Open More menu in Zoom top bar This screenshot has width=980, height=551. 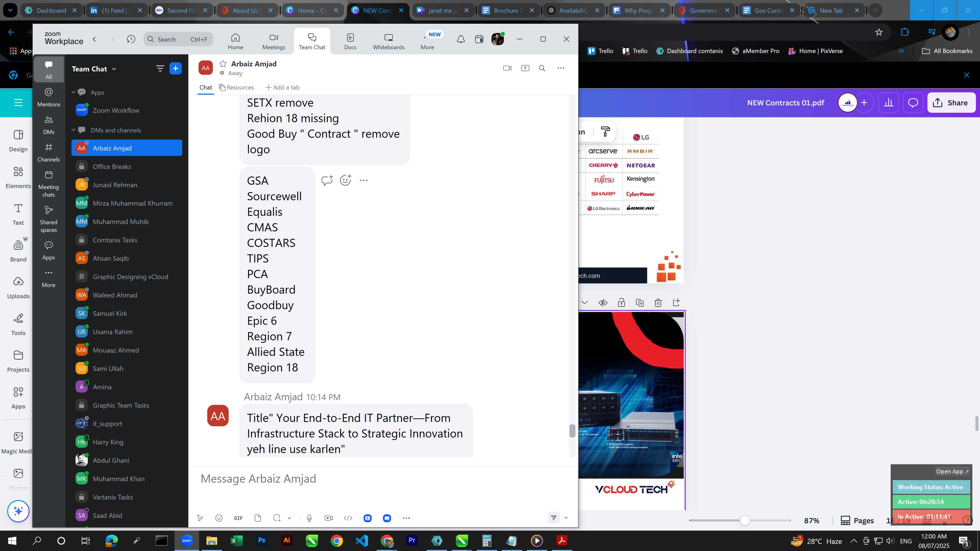point(427,41)
